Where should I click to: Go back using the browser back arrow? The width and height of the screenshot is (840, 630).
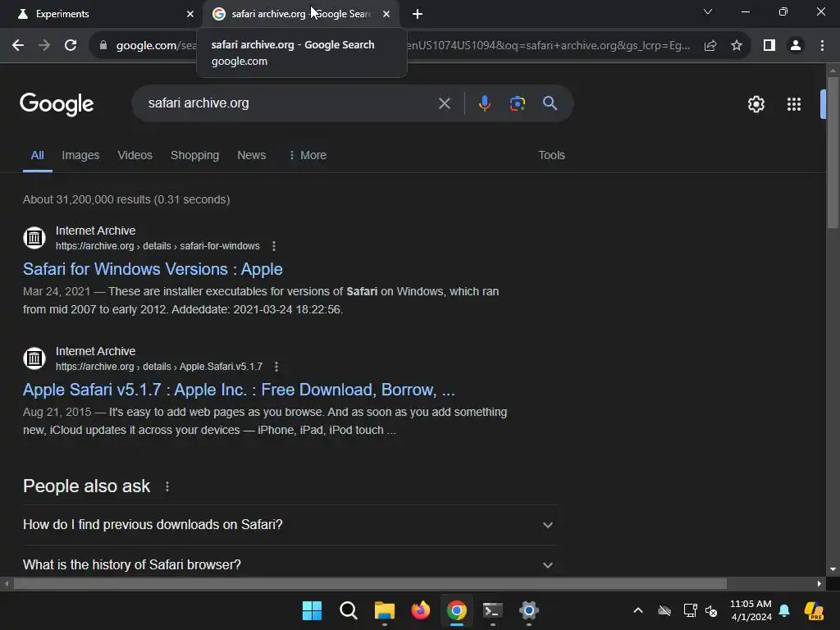coord(18,46)
